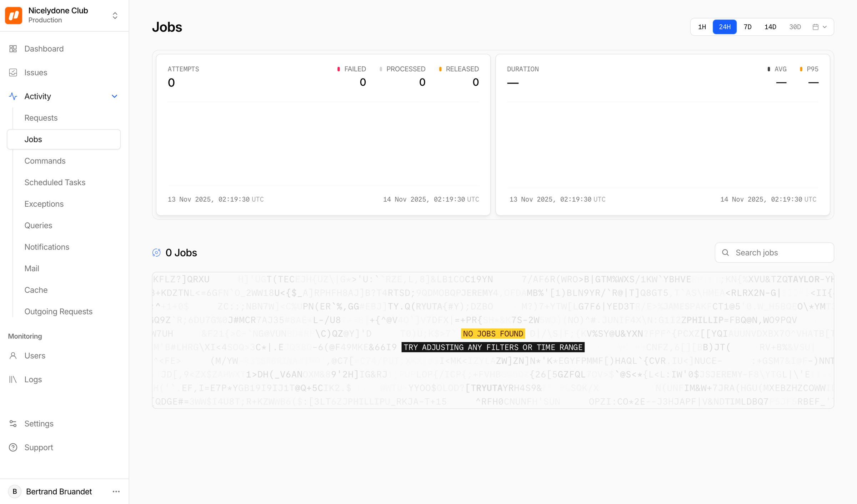Toggle the RELEASED series legend
Screen dimensions: 857x504
coord(459,69)
